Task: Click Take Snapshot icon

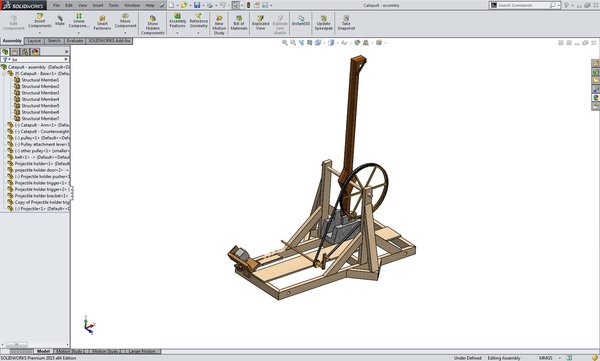Action: (346, 23)
